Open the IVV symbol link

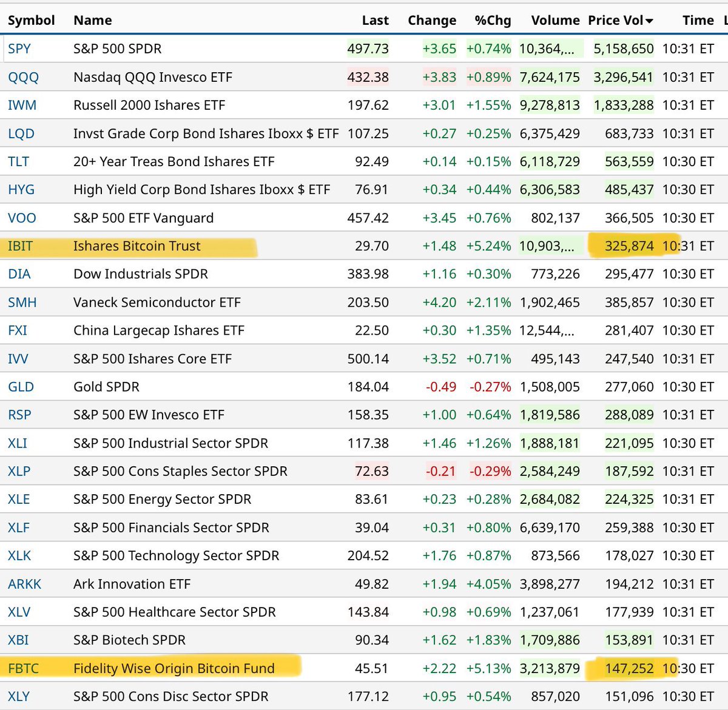pyautogui.click(x=18, y=358)
